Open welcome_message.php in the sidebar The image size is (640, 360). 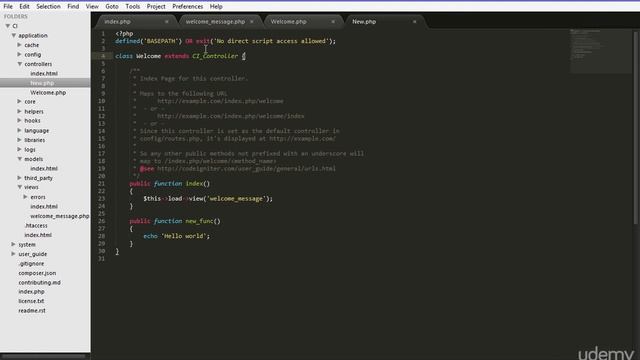pyautogui.click(x=60, y=216)
